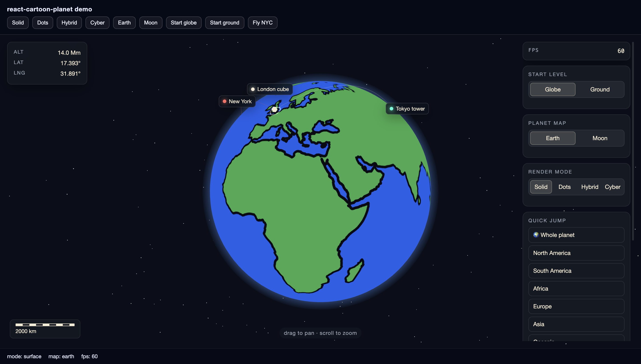Image resolution: width=641 pixels, height=364 pixels.
Task: Click the LNG value 31.891°
Action: pyautogui.click(x=70, y=74)
